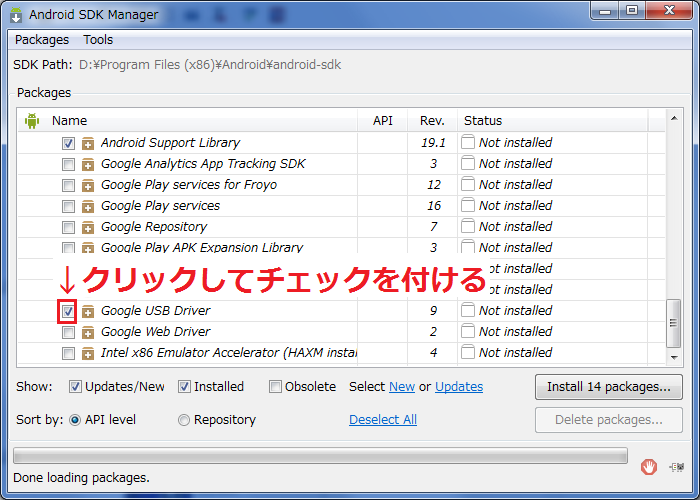
Task: Click package icon beside Google Analytics App Tracking SDK
Action: (88, 165)
